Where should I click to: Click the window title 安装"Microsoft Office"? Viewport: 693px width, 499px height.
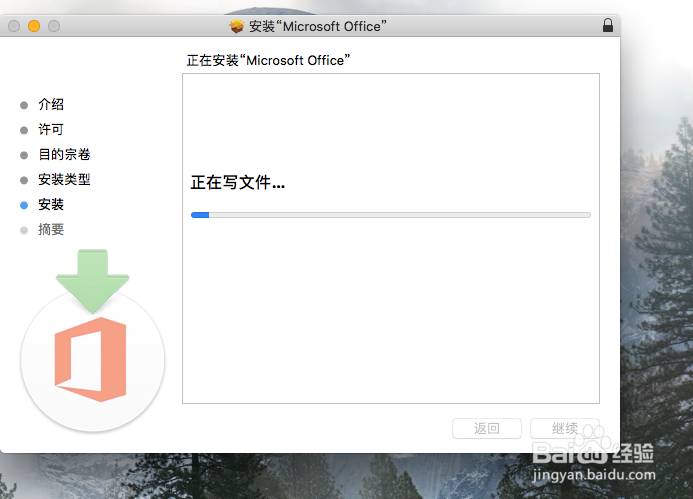(x=318, y=27)
